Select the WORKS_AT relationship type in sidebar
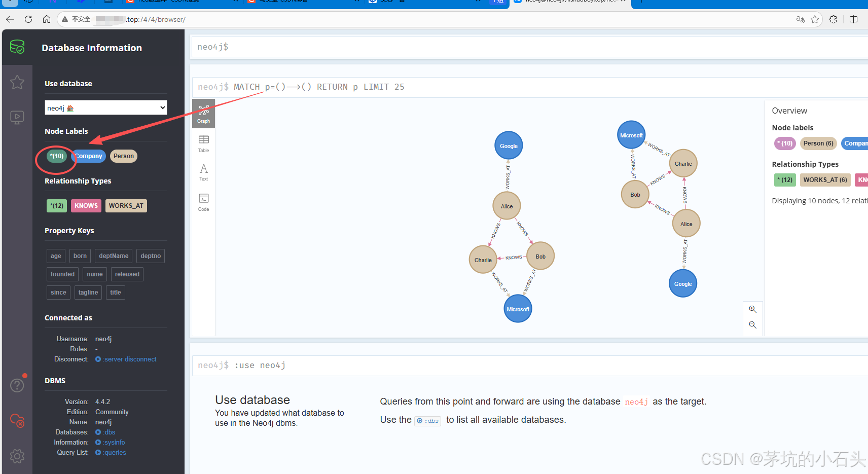Image resolution: width=868 pixels, height=474 pixels. (126, 206)
